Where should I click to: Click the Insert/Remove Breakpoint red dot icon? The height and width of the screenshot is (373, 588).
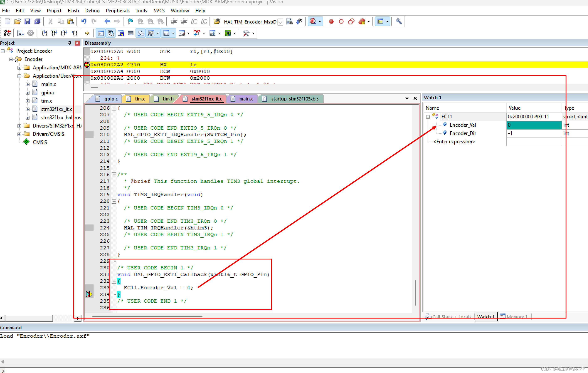331,21
